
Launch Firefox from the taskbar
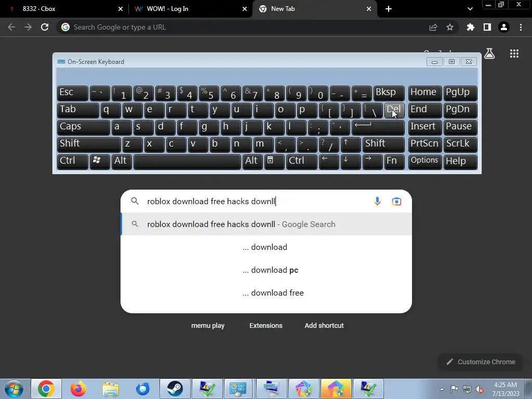pyautogui.click(x=78, y=389)
